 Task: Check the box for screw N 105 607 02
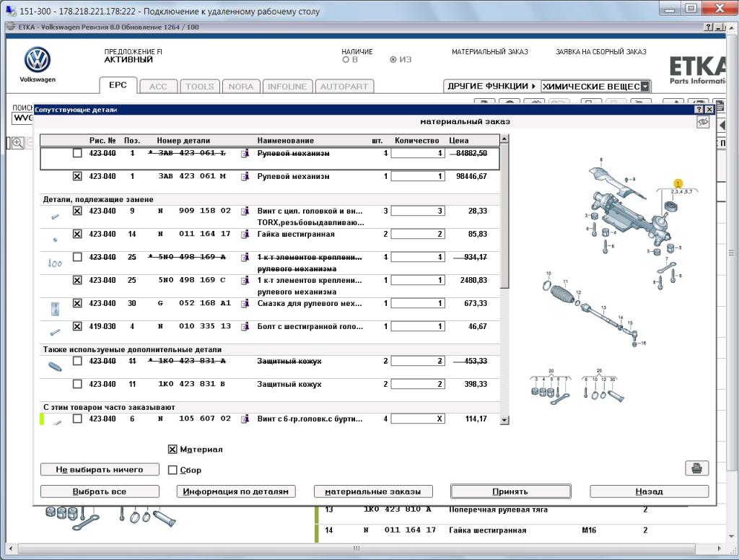tap(77, 419)
